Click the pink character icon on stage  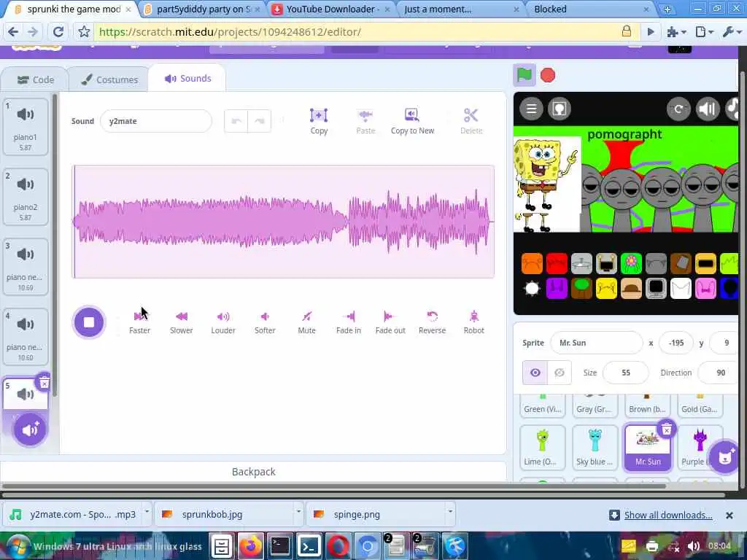click(x=705, y=289)
